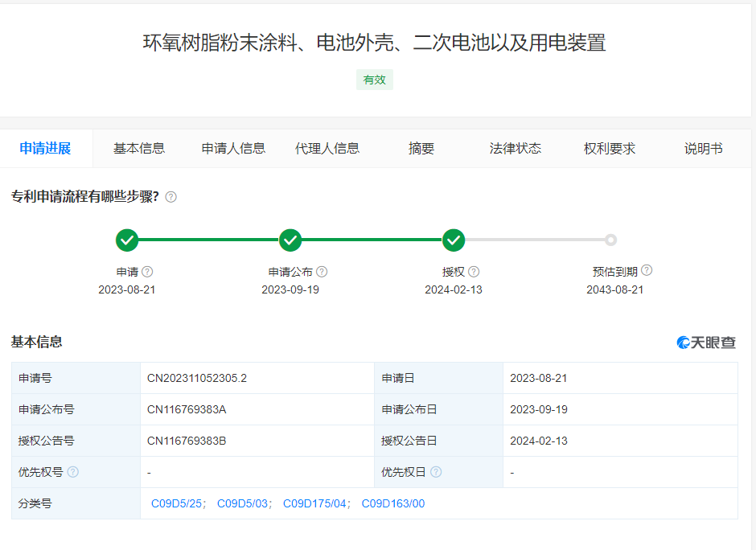Click green checkmark for 申请公布 step
The height and width of the screenshot is (550, 756).
(290, 240)
